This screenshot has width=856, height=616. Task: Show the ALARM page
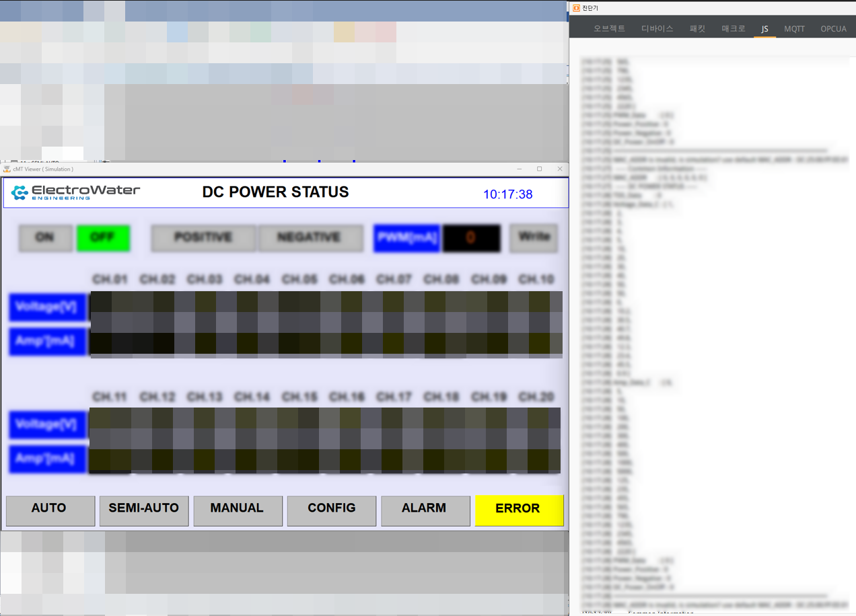click(x=425, y=509)
